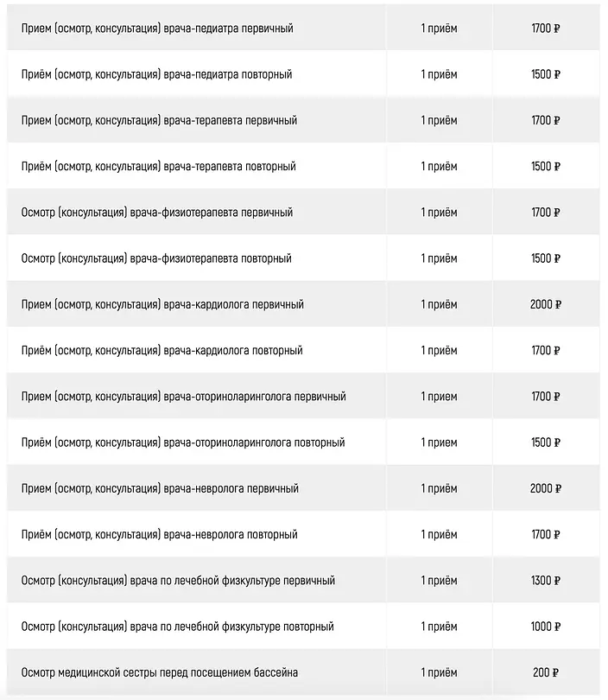608x700 pixels.
Task: Select the primary pediatrician consultation row
Action: [303, 29]
